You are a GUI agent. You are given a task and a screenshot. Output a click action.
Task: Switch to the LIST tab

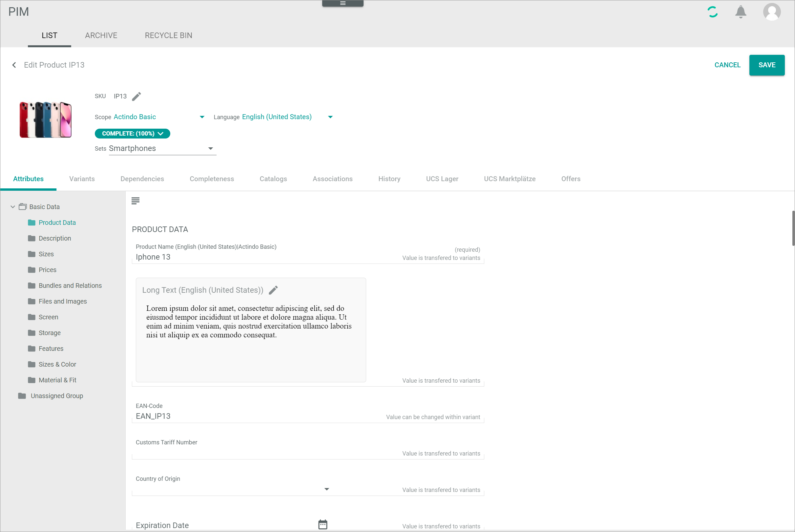coord(50,35)
